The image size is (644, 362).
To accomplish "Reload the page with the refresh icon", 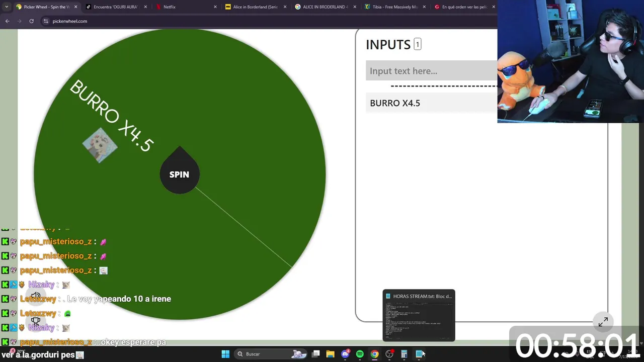I will tap(31, 21).
